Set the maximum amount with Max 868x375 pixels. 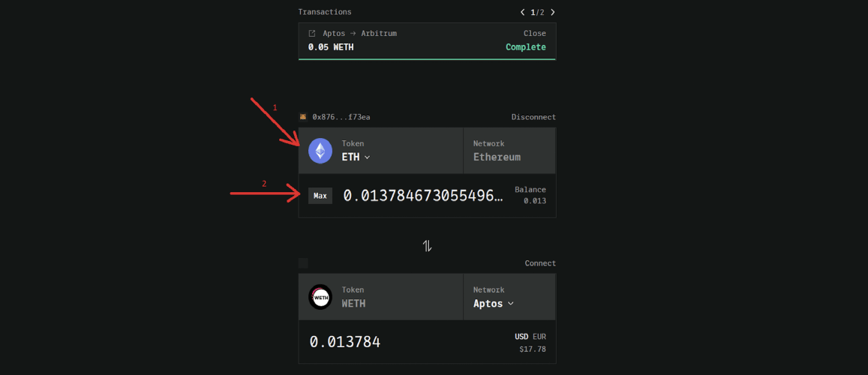coord(320,196)
